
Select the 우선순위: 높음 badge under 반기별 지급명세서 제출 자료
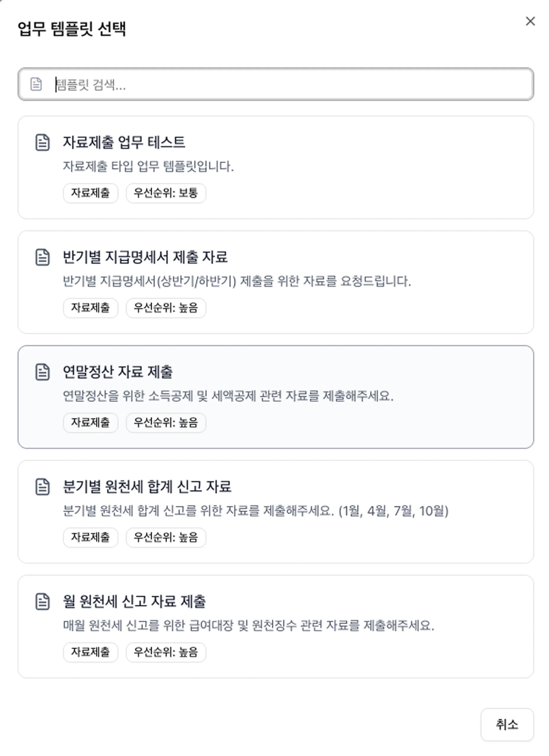click(x=165, y=308)
